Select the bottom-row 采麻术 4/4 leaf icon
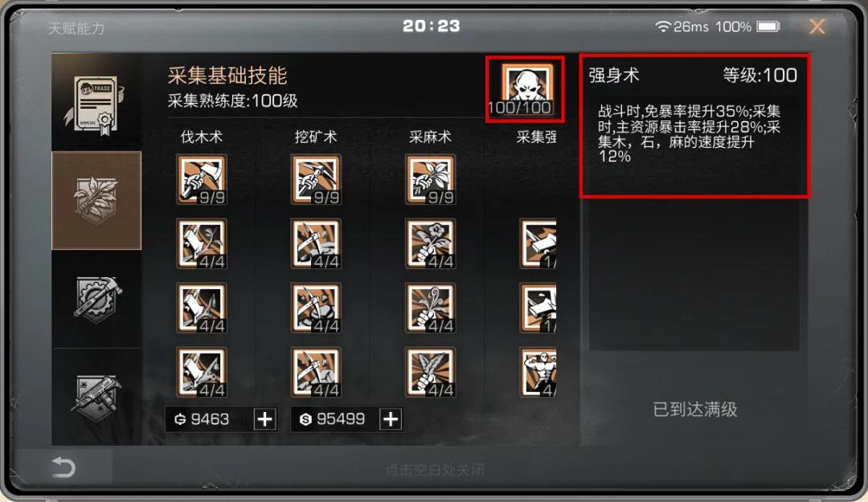 coord(430,372)
